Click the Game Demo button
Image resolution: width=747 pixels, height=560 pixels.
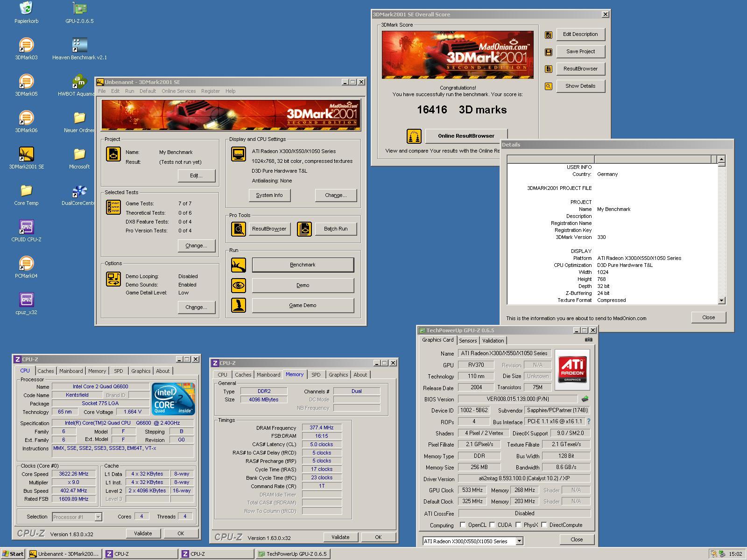pyautogui.click(x=303, y=305)
